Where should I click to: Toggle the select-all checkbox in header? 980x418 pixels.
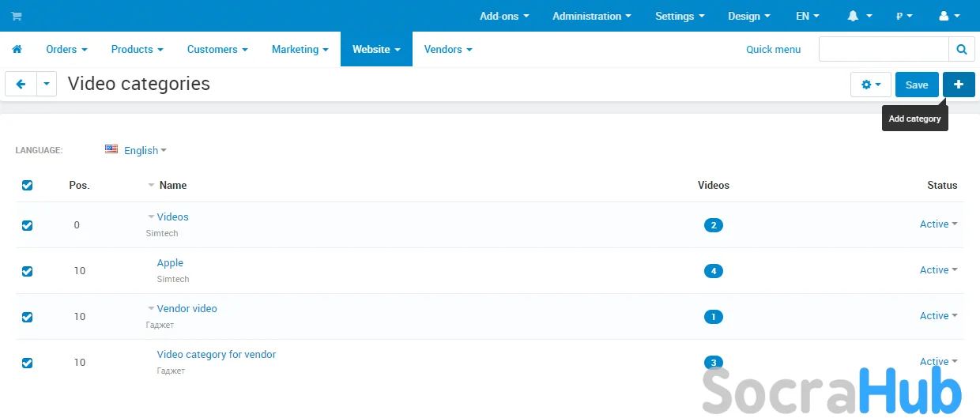(28, 185)
